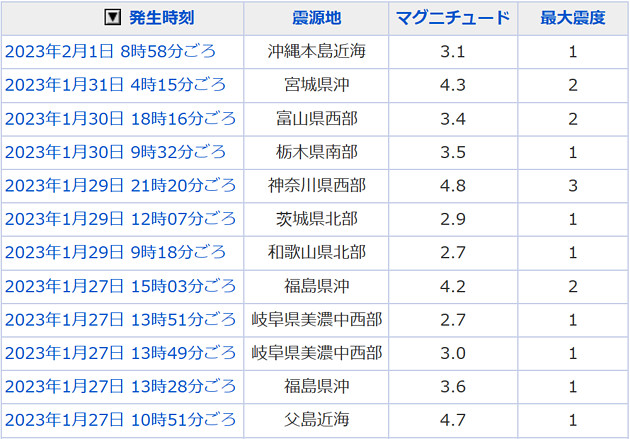This screenshot has height=439, width=630.
Task: Open the 2023年1月29日 9時18分ごろ earthquake link
Action: [116, 252]
